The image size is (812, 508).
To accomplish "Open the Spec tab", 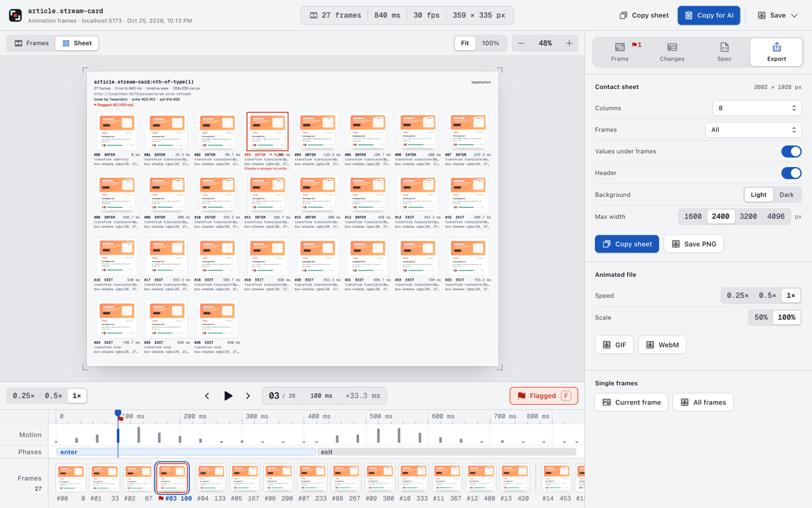I will (724, 52).
